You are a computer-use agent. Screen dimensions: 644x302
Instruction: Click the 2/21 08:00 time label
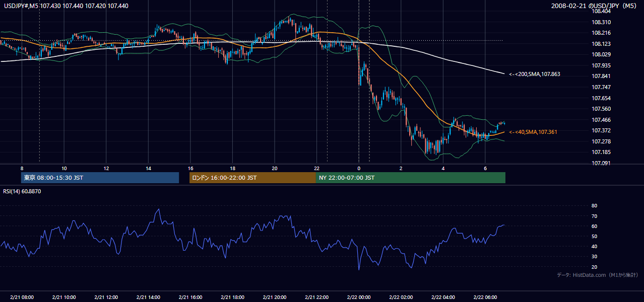22,297
